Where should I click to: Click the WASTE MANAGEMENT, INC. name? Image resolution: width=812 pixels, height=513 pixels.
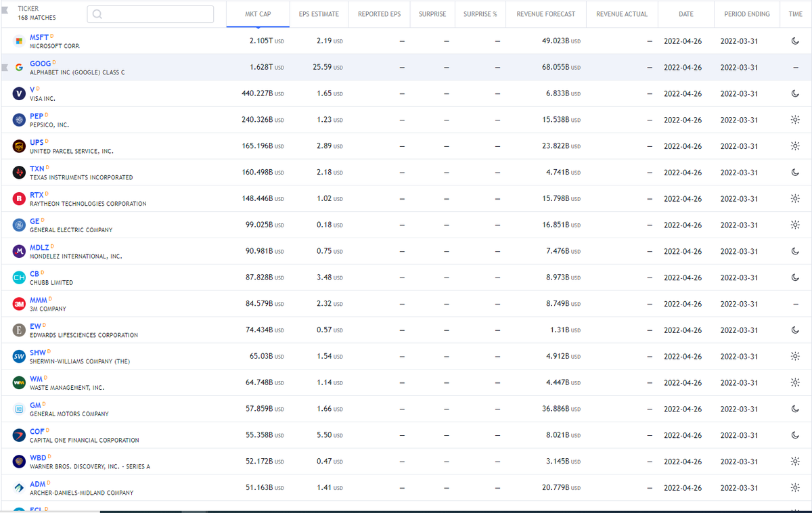click(x=67, y=388)
